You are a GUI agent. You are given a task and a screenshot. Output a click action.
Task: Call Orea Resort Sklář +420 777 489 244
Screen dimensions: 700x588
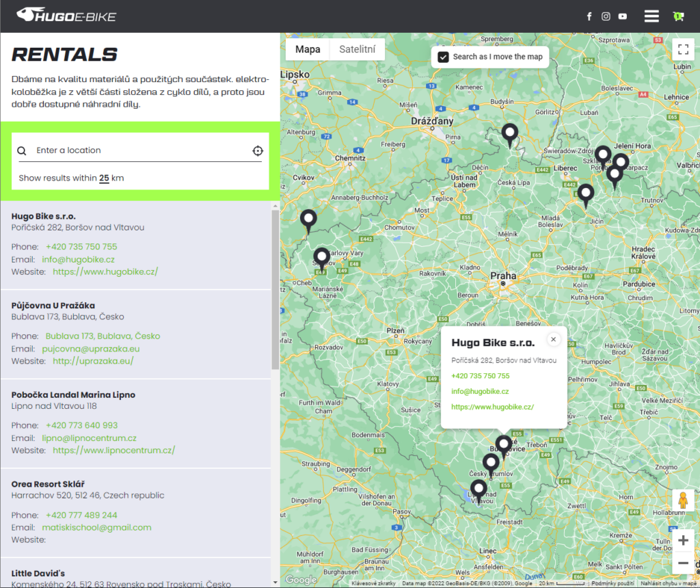[x=81, y=516]
